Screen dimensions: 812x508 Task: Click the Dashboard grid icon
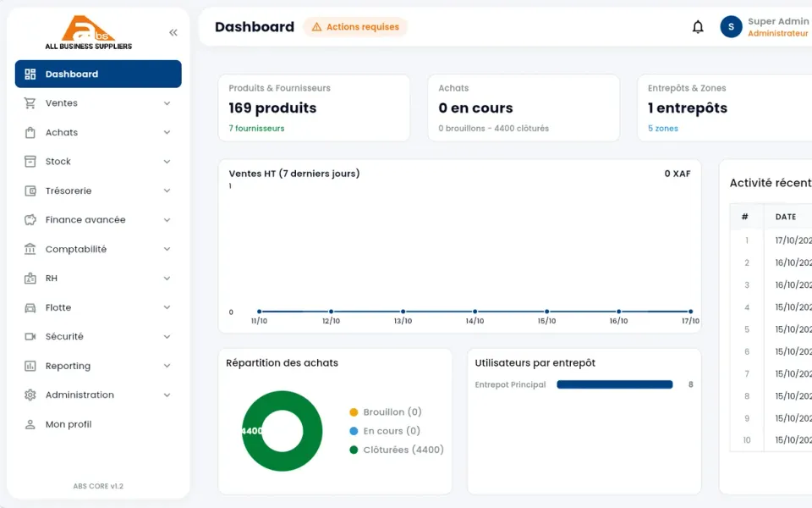click(30, 75)
